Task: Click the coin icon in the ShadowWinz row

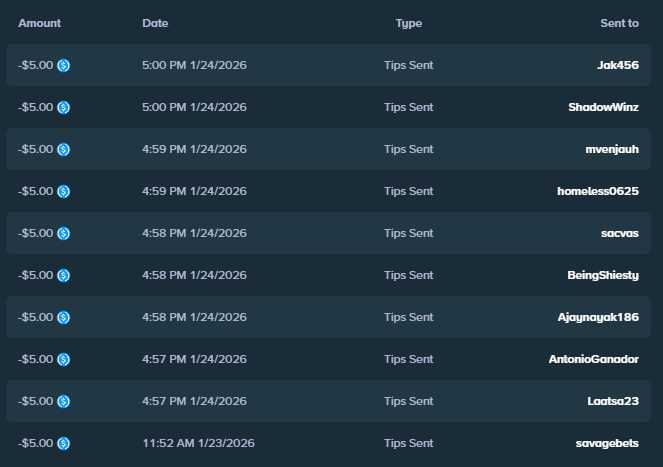Action: (x=63, y=107)
